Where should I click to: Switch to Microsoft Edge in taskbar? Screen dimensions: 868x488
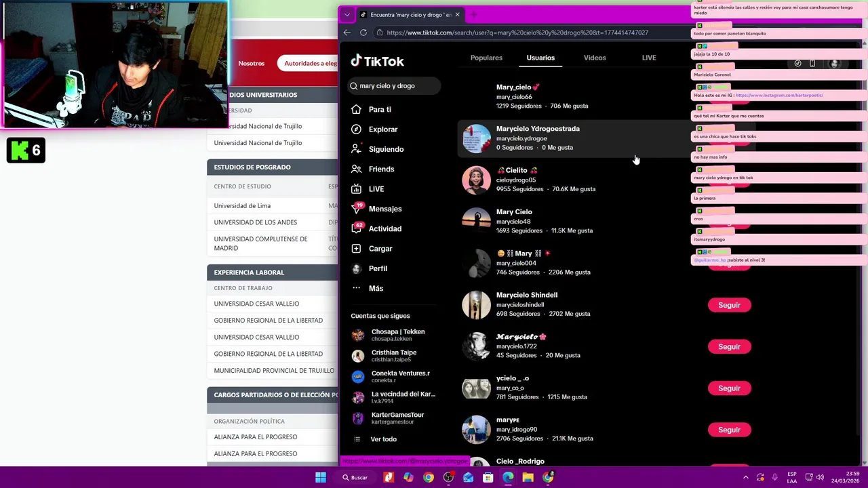[x=508, y=477]
